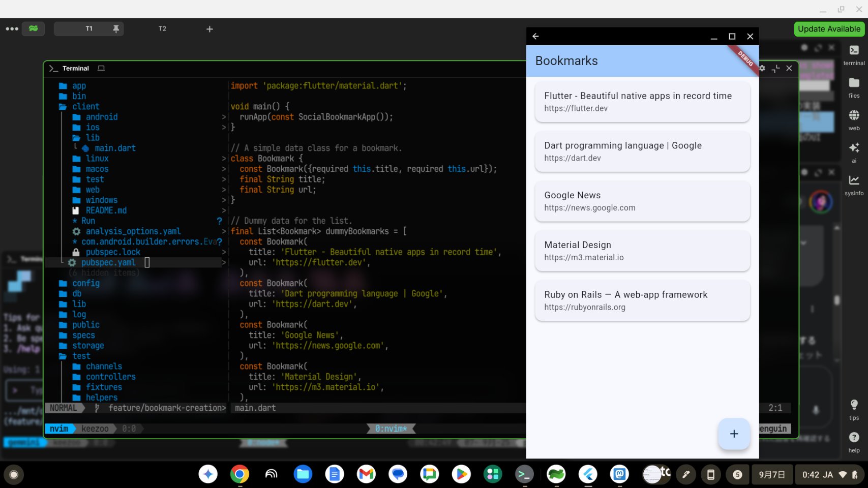Screen dimensions: 868x488
Task: Switch to the T2 tab
Action: tap(162, 29)
